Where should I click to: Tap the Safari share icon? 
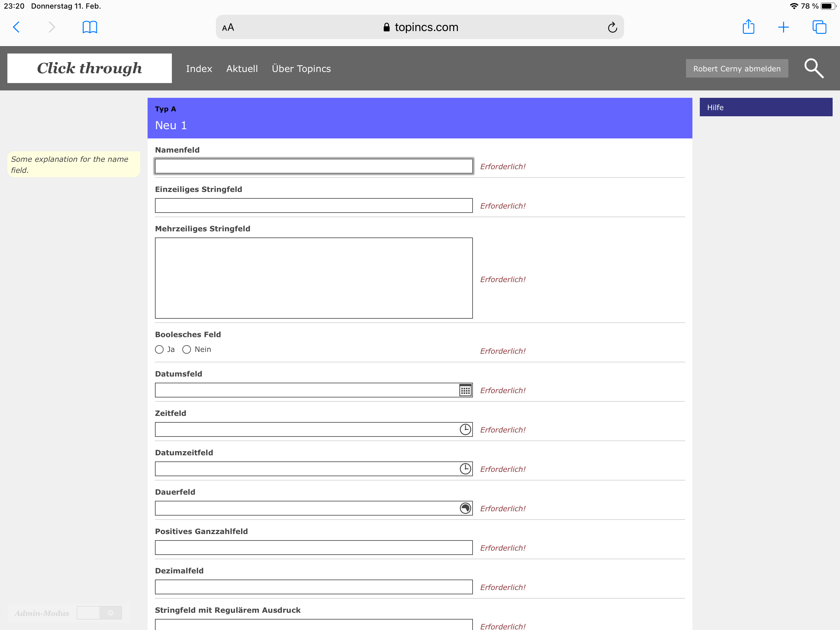point(748,27)
